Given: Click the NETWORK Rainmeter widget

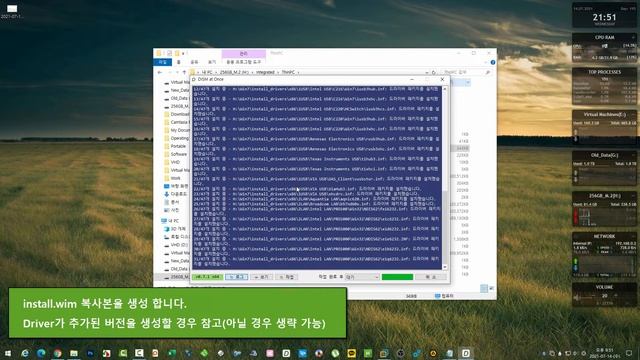Looking at the screenshot, I should coord(604,256).
